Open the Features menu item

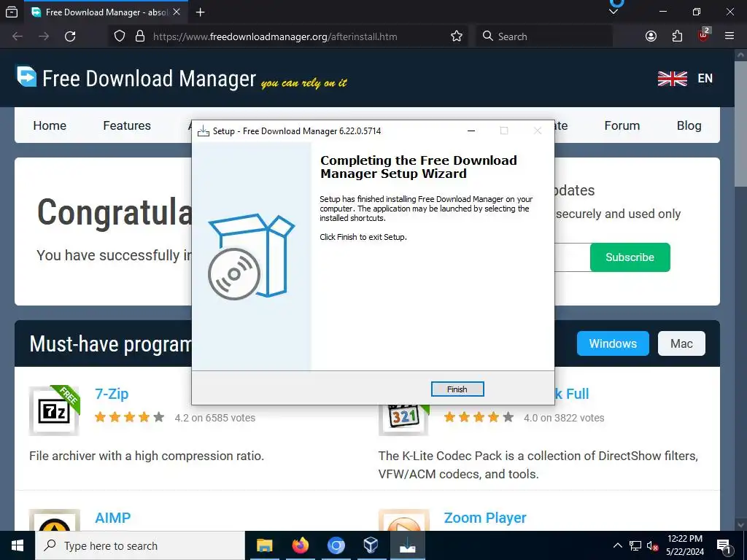click(x=127, y=125)
